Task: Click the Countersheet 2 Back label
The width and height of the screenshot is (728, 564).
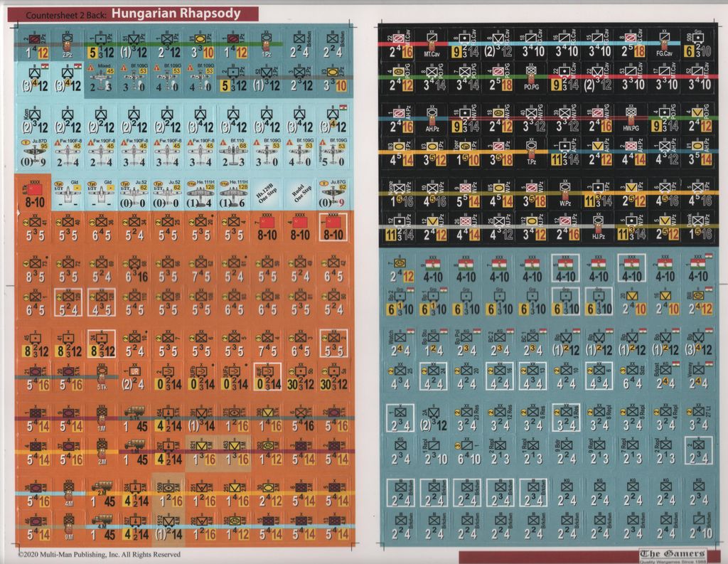Action: (66, 15)
